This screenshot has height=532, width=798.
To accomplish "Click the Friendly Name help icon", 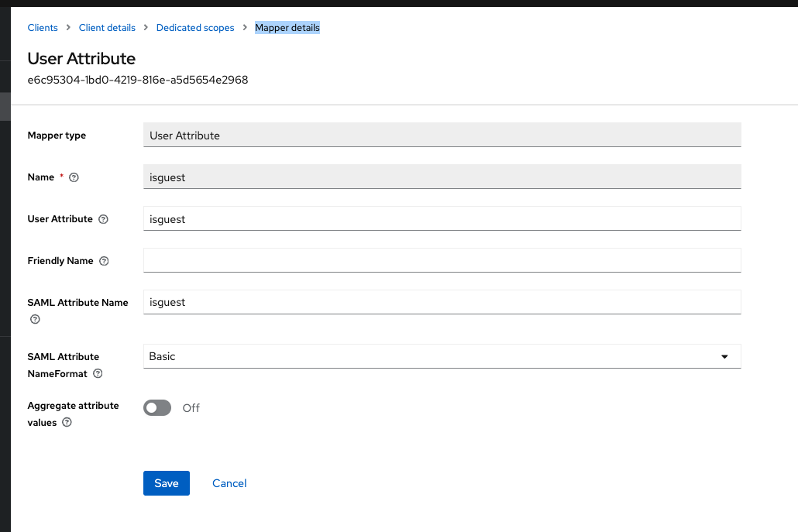I will pyautogui.click(x=105, y=261).
